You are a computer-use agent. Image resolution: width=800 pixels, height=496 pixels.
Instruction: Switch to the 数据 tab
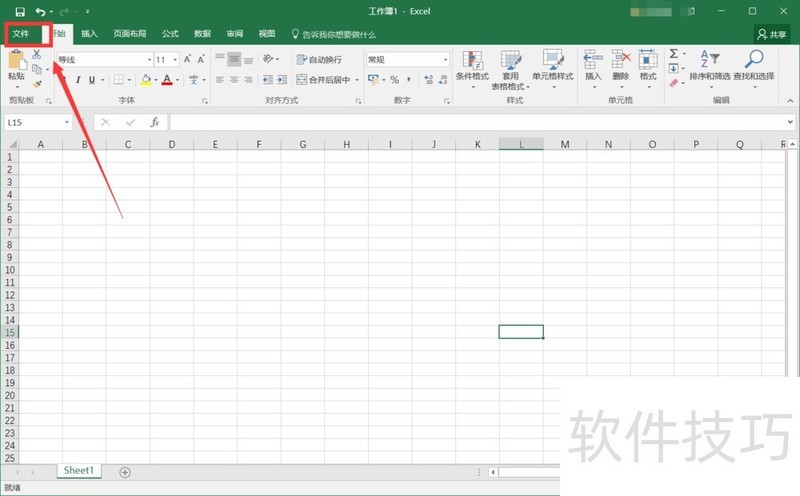[x=202, y=34]
